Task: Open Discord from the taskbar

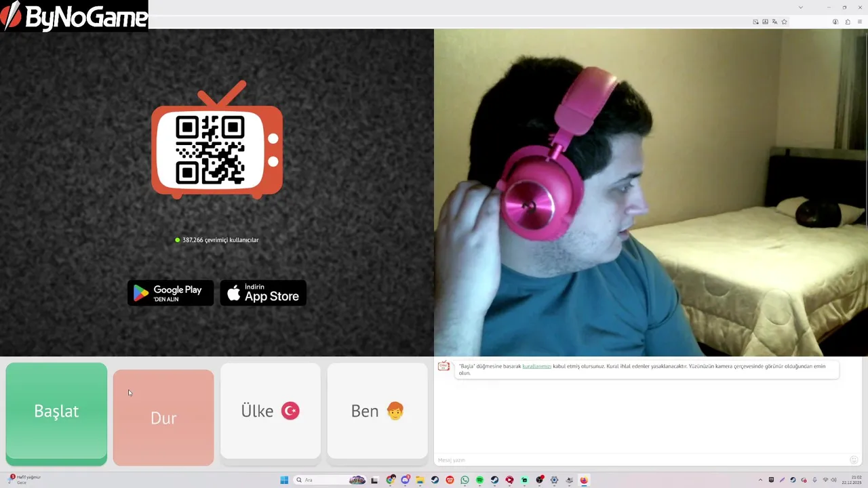Action: [x=406, y=480]
